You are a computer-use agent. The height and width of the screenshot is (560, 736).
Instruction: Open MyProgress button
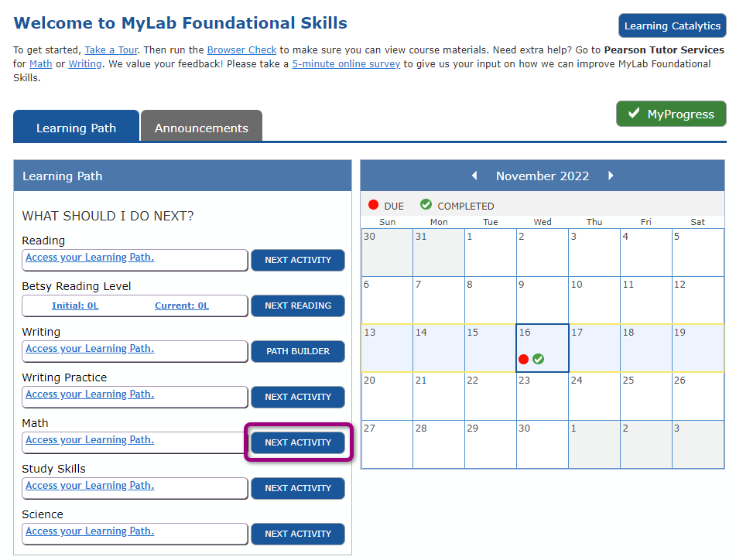tap(671, 114)
